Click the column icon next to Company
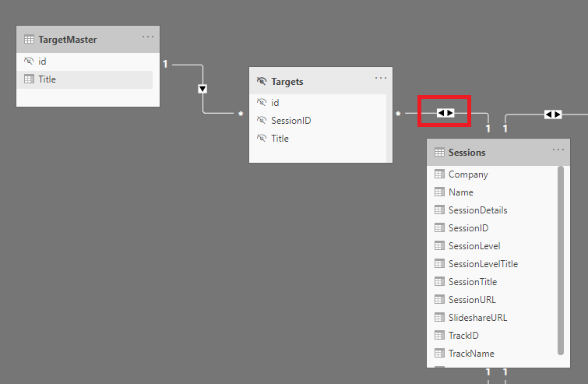The image size is (588, 384). 439,174
